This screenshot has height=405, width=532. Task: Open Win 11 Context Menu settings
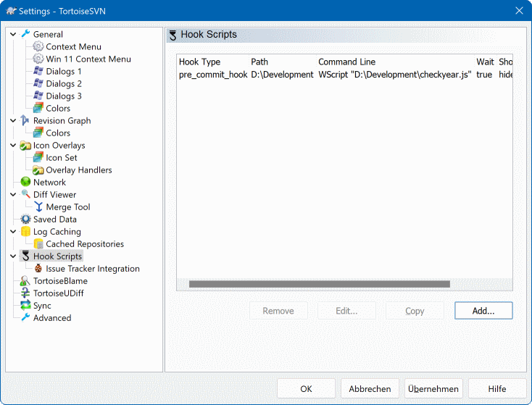pyautogui.click(x=88, y=59)
